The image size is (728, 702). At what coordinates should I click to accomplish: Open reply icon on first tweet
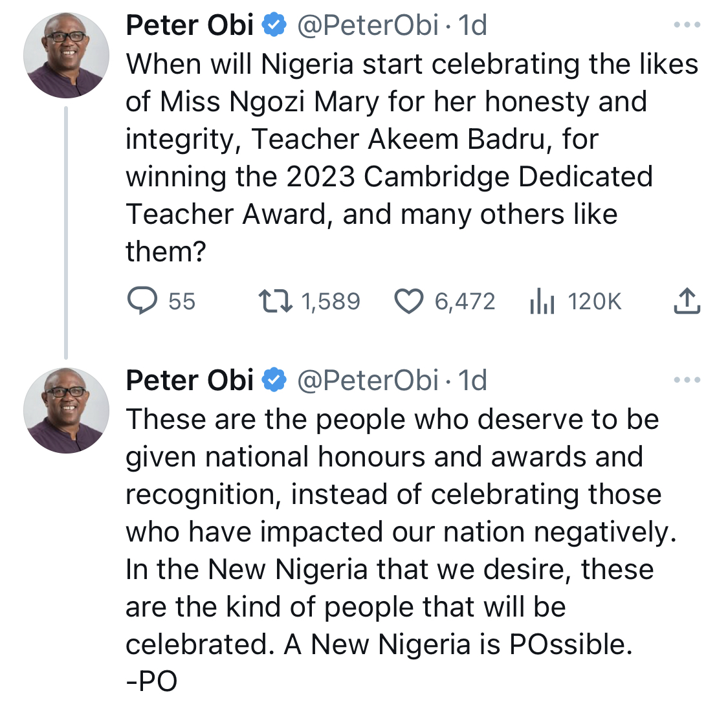[x=142, y=301]
